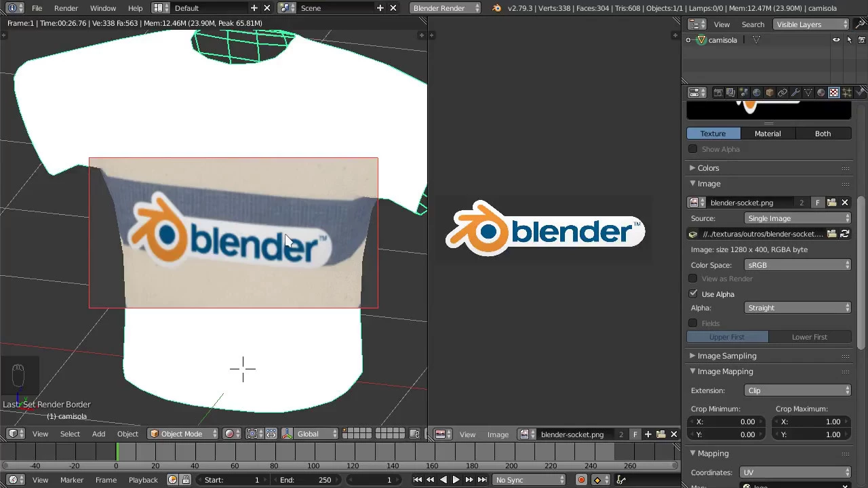Open the World properties tab icon
Image resolution: width=868 pixels, height=488 pixels.
pos(757,92)
